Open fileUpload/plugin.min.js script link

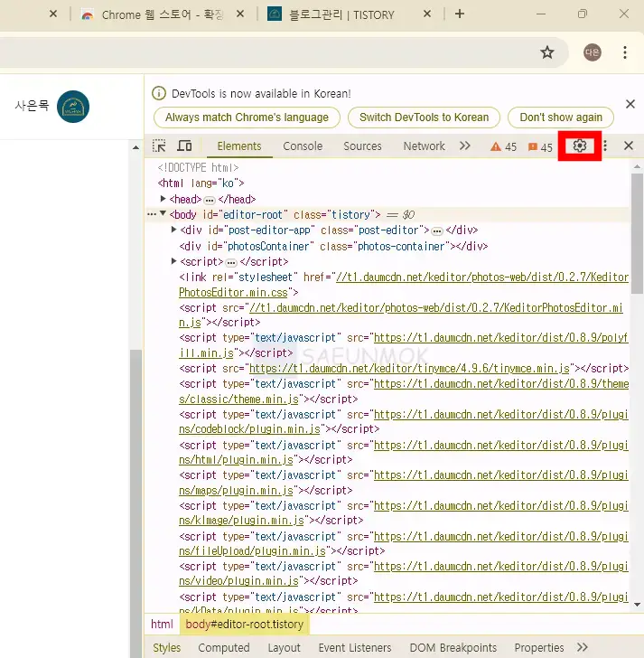click(404, 544)
